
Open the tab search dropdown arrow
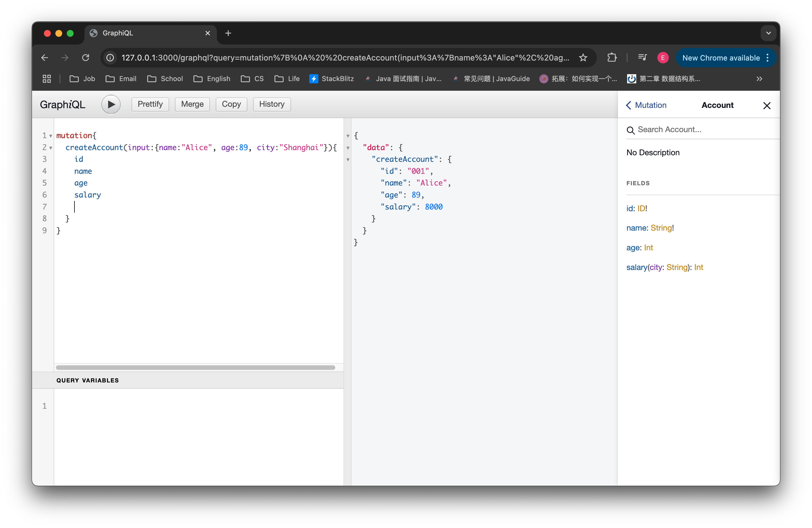[768, 33]
